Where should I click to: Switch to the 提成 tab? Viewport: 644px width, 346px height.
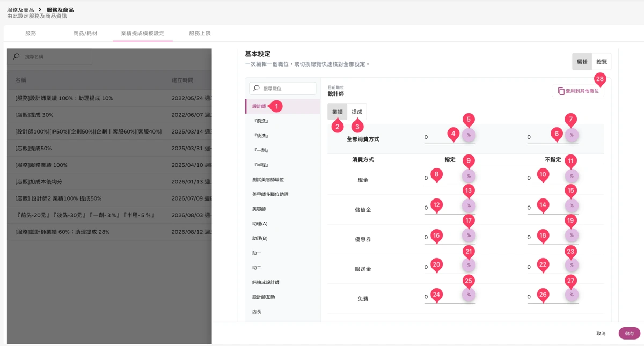(x=357, y=112)
